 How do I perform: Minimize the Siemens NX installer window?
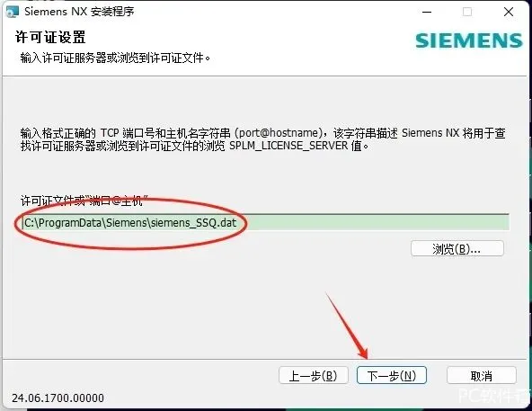point(427,12)
